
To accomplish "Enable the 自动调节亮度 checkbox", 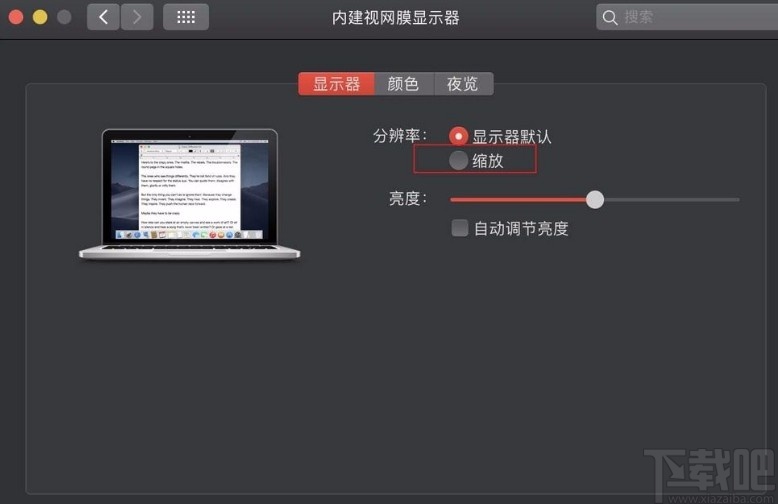I will click(459, 228).
